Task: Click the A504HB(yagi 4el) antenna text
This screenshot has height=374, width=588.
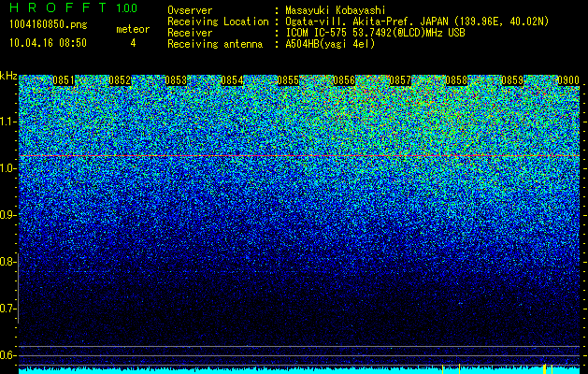Action: pyautogui.click(x=330, y=44)
